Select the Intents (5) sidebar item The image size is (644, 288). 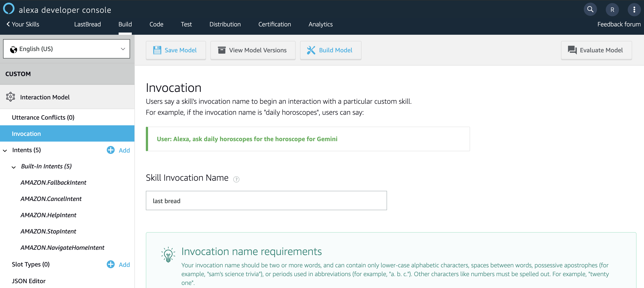[27, 150]
